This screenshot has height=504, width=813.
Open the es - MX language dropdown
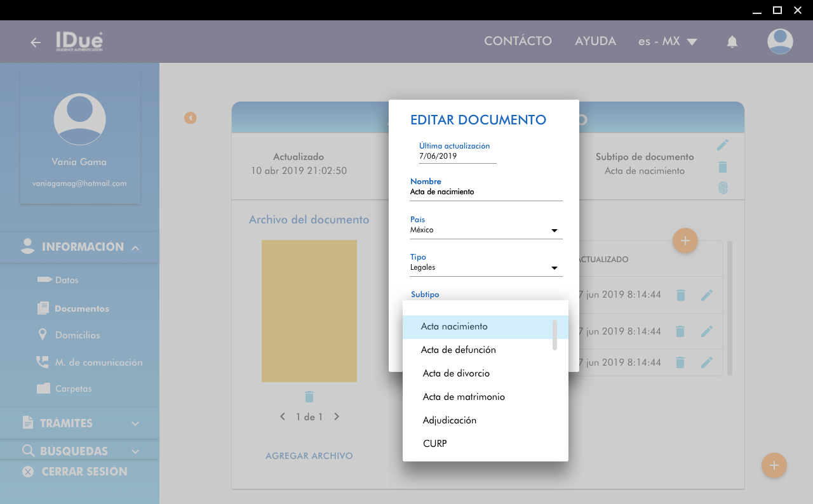tap(668, 42)
